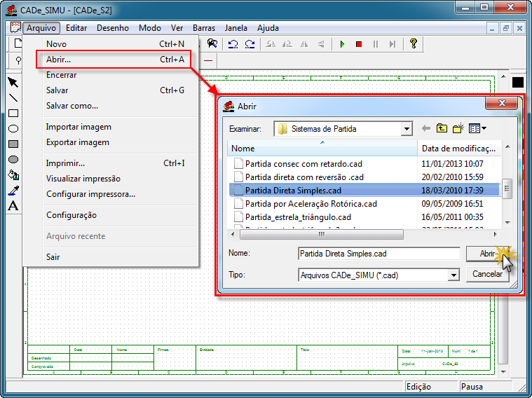The image size is (532, 398).
Task: Click the file list horizontal scrollbar
Action: (322, 234)
